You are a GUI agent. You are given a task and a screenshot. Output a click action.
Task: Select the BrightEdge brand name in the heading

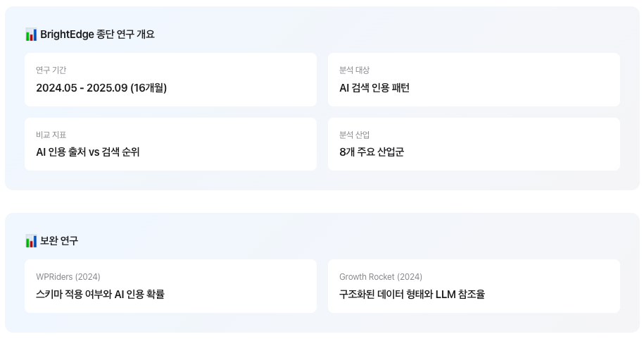pos(67,35)
